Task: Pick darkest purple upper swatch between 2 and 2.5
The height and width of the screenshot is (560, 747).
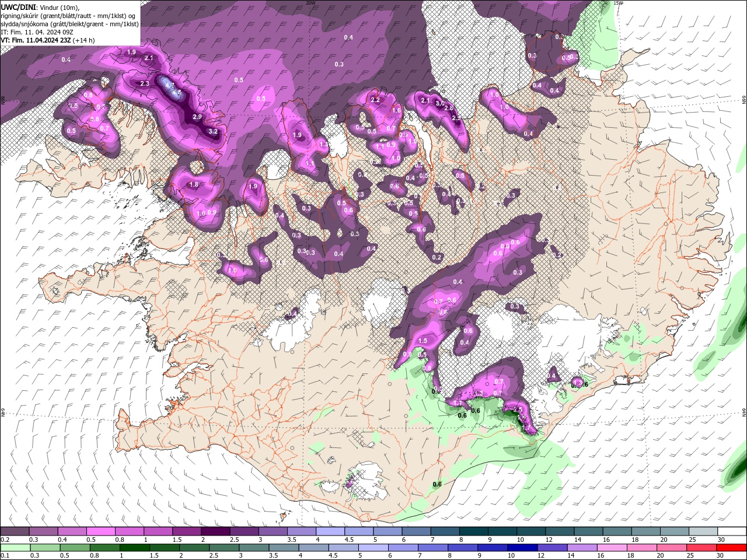Action: (x=215, y=531)
